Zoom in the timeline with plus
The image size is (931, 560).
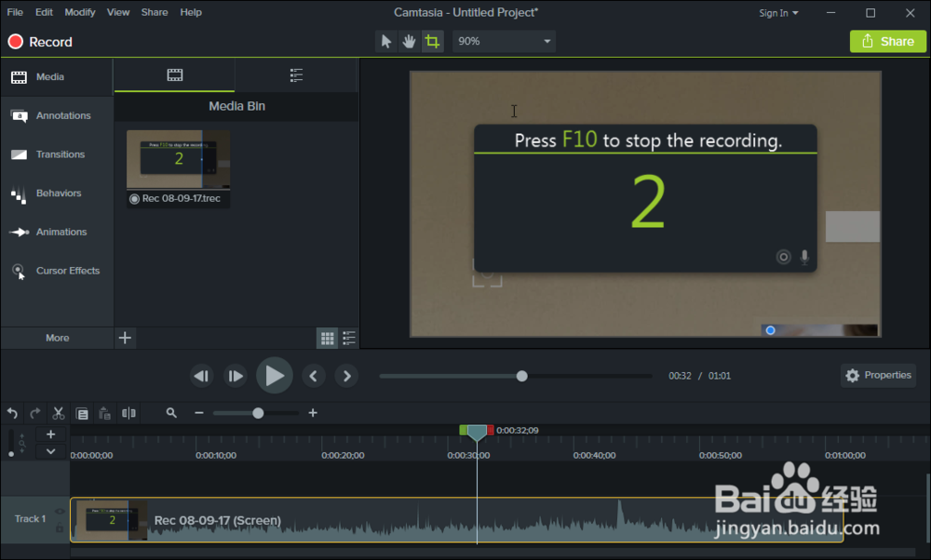(x=313, y=413)
